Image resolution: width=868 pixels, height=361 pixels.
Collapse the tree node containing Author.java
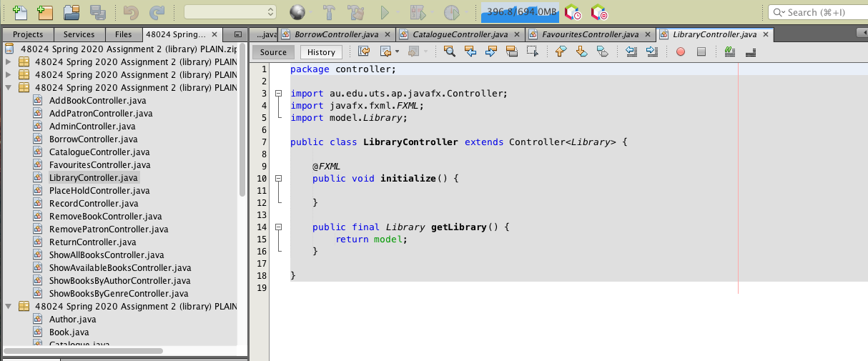point(9,307)
